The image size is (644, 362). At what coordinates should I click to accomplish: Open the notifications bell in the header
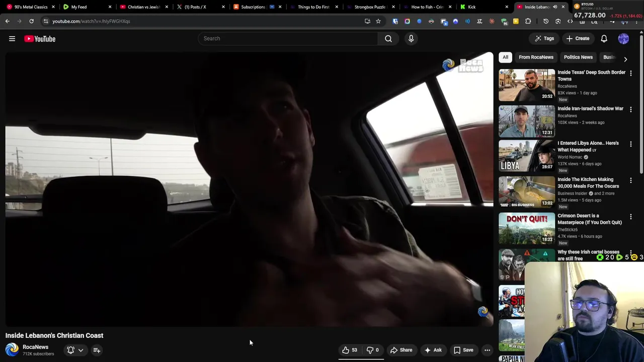click(x=604, y=38)
